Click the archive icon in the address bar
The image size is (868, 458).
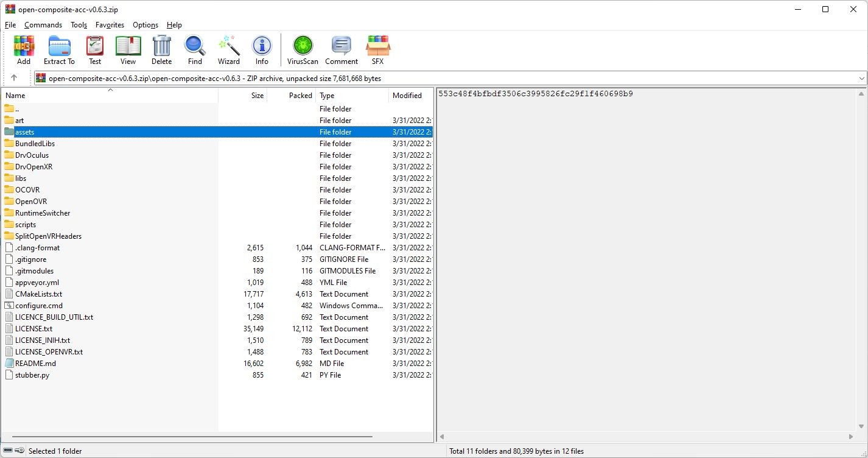click(x=41, y=78)
